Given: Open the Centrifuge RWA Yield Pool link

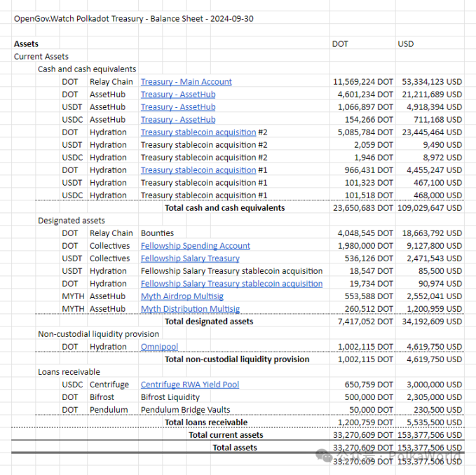Looking at the screenshot, I should click(190, 385).
